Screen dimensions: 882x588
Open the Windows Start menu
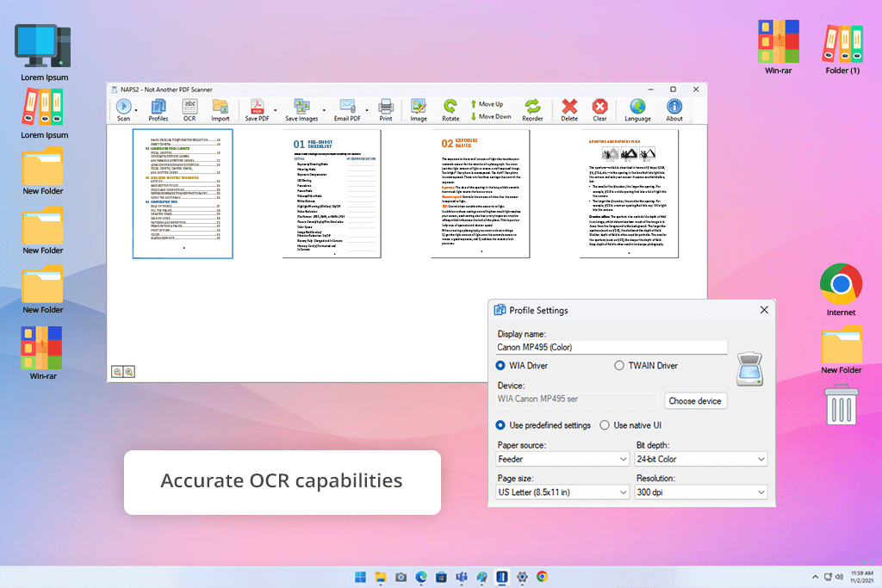(361, 577)
